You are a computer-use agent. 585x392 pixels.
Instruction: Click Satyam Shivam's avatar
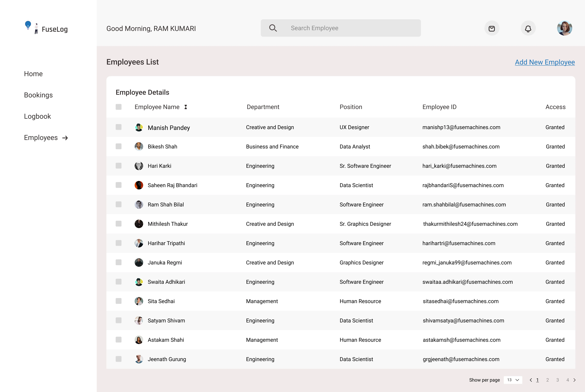click(x=139, y=320)
